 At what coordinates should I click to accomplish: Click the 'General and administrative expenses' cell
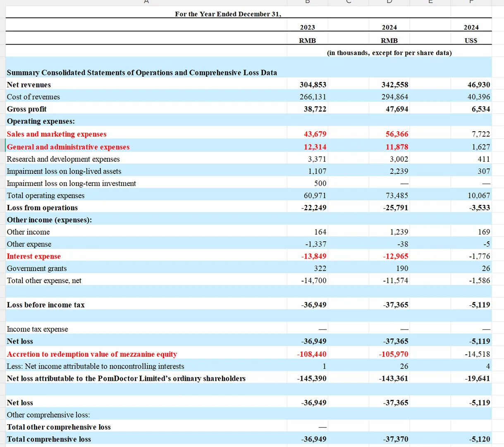pyautogui.click(x=68, y=147)
